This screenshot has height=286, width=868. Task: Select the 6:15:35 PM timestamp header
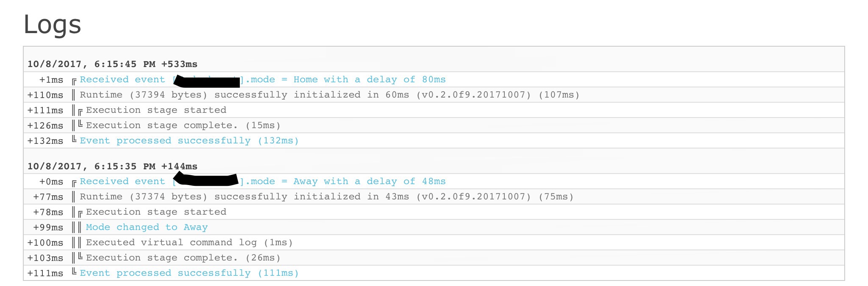coord(112,166)
